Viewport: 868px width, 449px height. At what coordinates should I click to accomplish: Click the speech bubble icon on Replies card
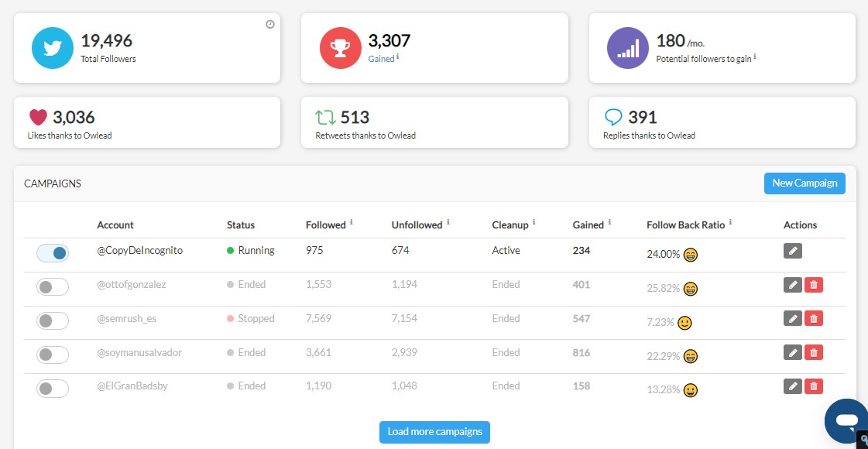(x=615, y=117)
